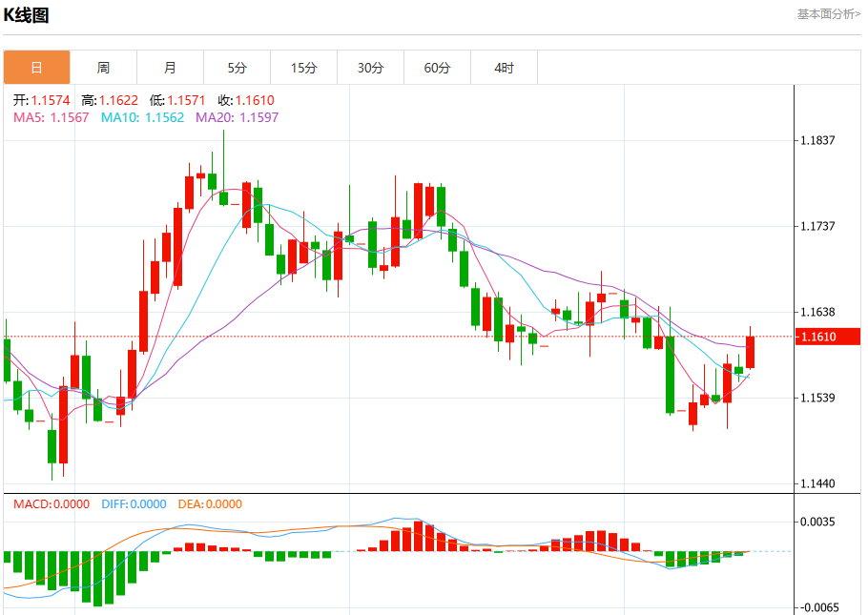Image resolution: width=868 pixels, height=615 pixels.
Task: Click the DEA value label
Action: point(210,504)
